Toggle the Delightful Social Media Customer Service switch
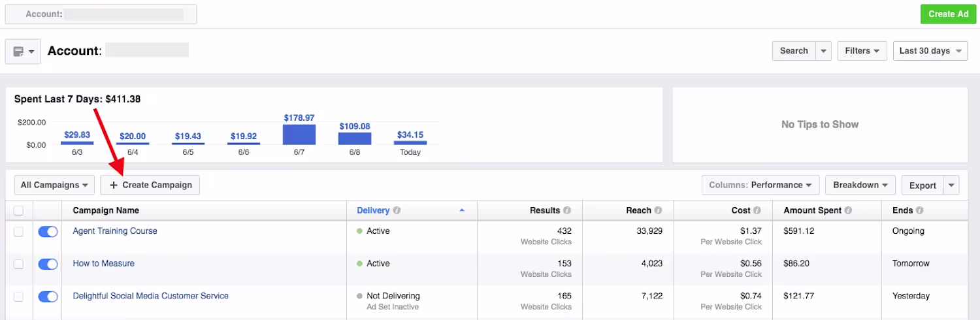This screenshot has height=320, width=980. pyautogui.click(x=48, y=296)
